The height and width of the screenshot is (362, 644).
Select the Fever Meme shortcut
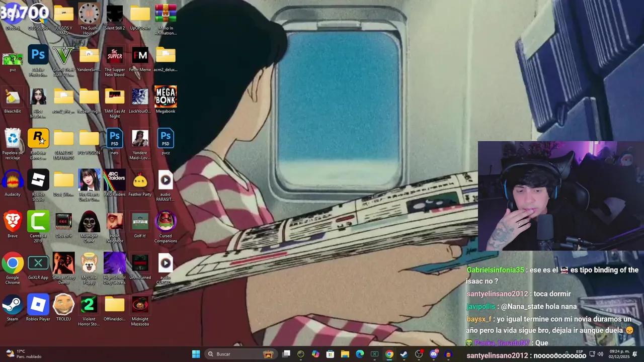(x=140, y=59)
